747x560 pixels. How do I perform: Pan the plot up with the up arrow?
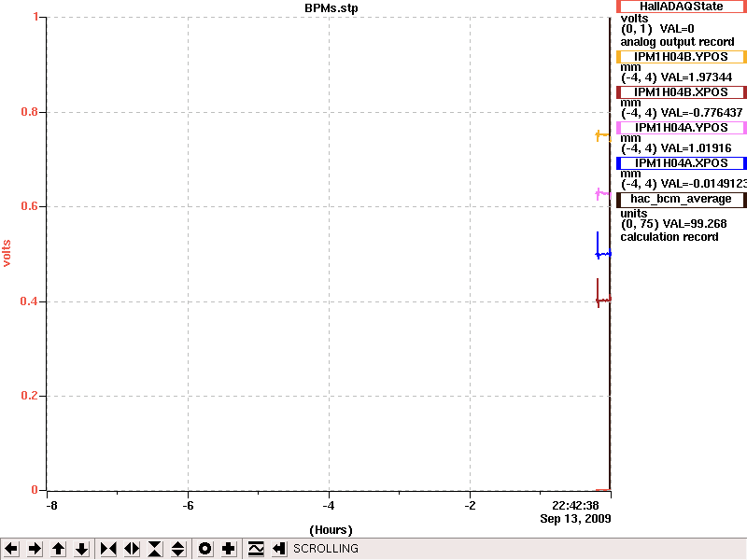[x=58, y=549]
